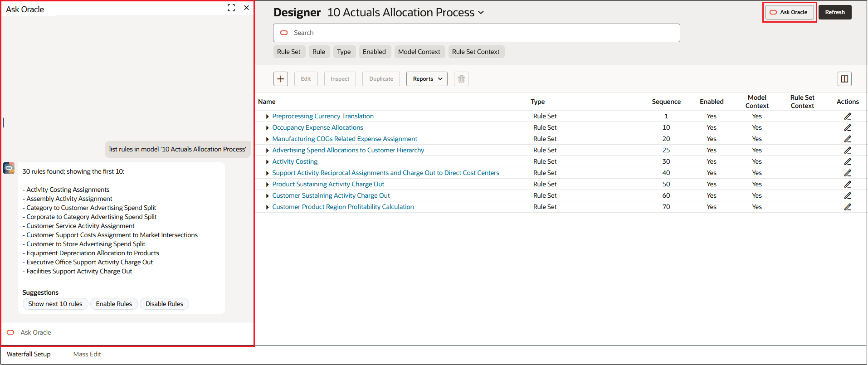Expand the Activity Costing rule set
This screenshot has height=365, width=868.
click(x=268, y=162)
